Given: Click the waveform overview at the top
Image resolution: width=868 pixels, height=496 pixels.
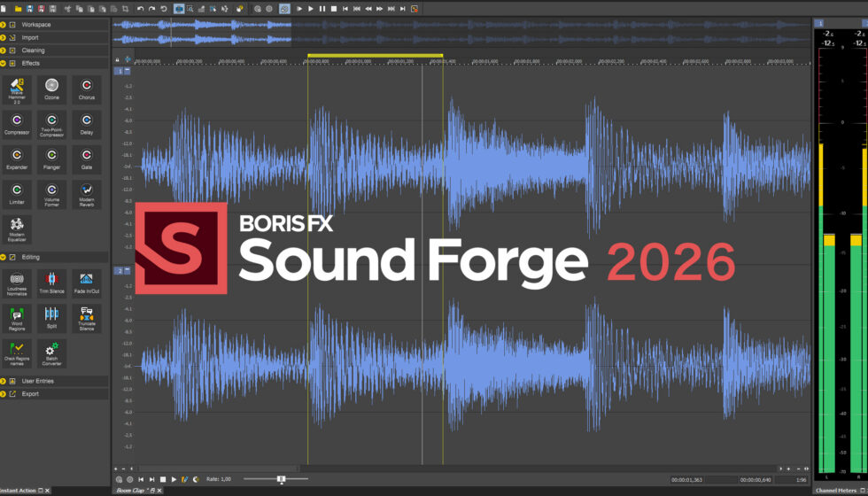Looking at the screenshot, I should [x=461, y=32].
